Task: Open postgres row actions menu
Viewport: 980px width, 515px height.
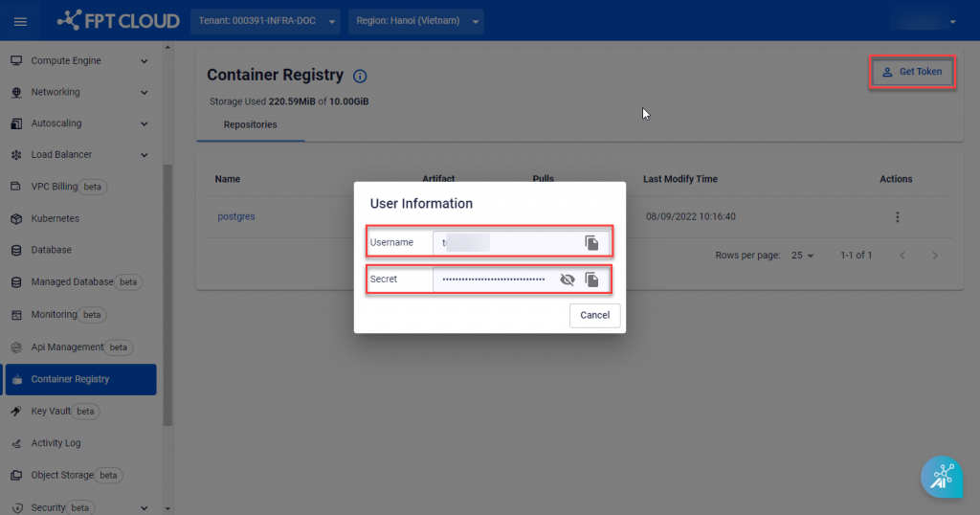Action: [x=897, y=217]
